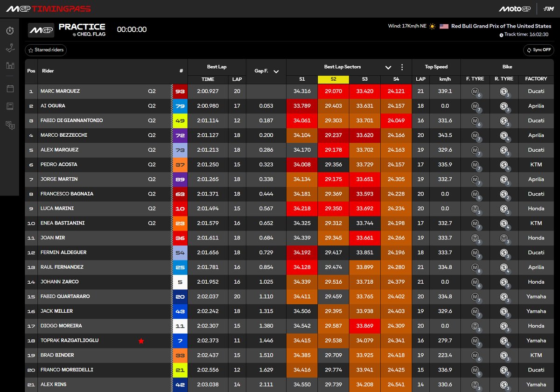Click the Rider column header

pos(48,71)
